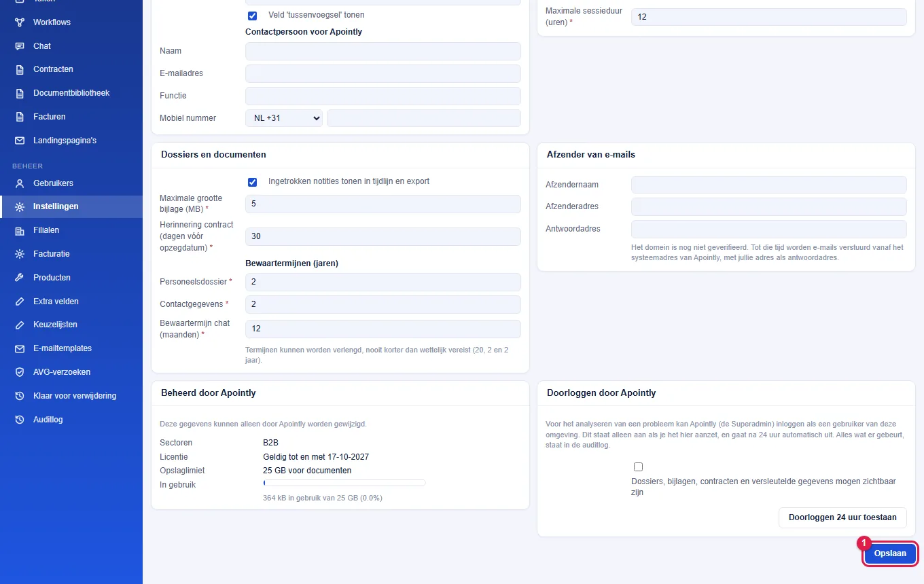
Task: Click the Opslaan button
Action: (x=890, y=553)
